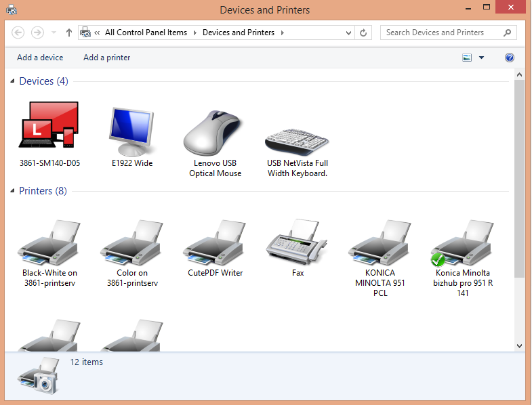532x405 pixels.
Task: Select the E1922 Wide monitor icon
Action: 131,131
